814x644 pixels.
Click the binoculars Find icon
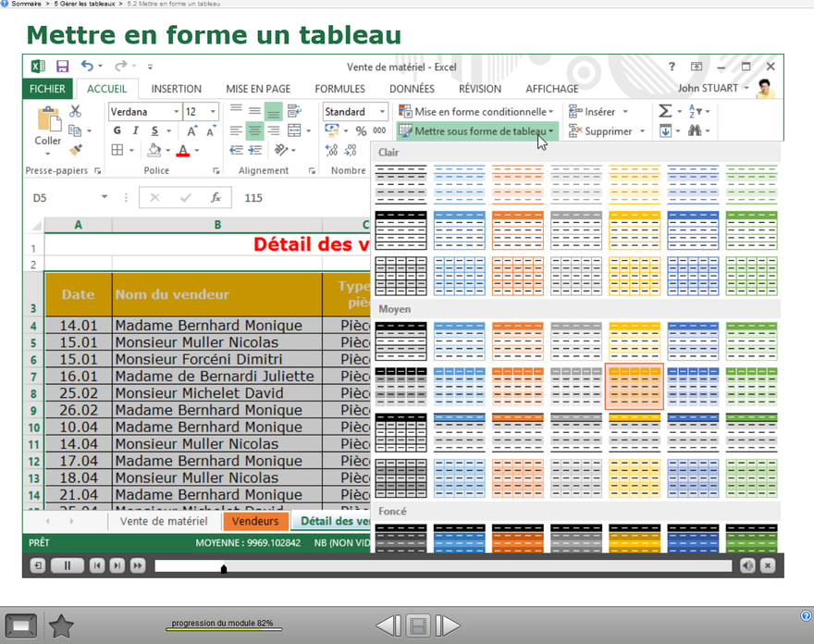tap(695, 131)
